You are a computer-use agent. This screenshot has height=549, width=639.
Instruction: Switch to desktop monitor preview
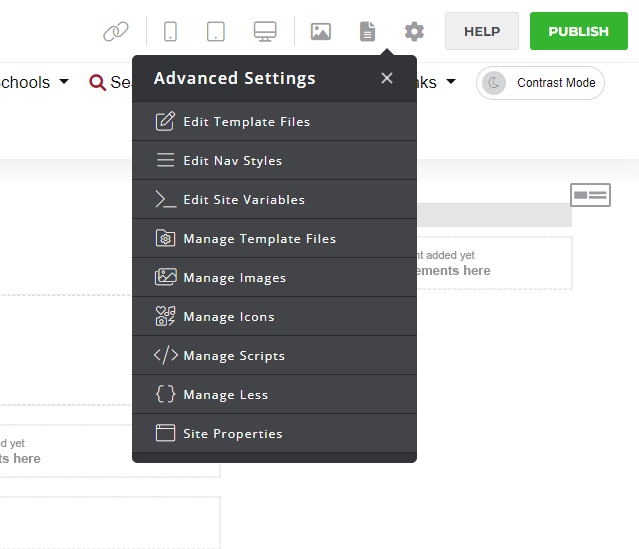(265, 31)
